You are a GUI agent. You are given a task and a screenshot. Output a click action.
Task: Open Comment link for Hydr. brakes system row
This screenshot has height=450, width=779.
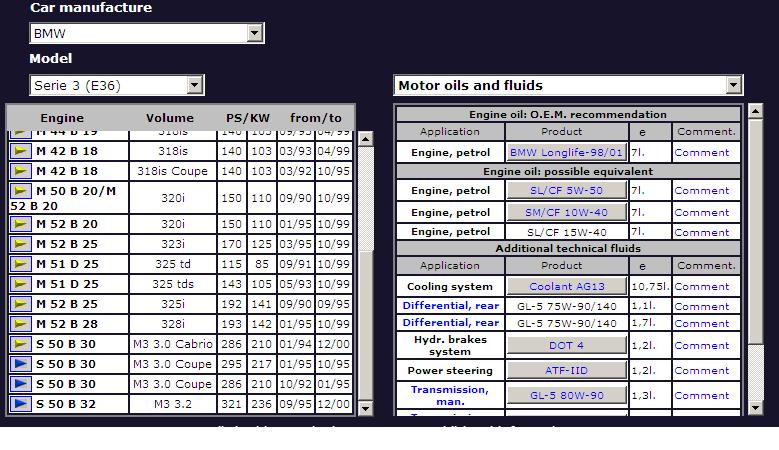[701, 345]
